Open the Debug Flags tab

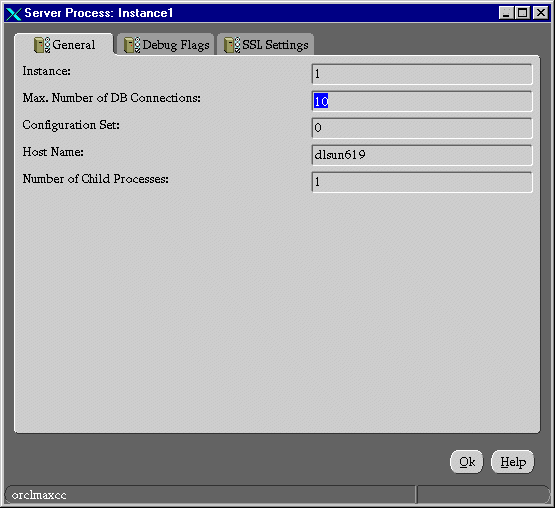[166, 44]
